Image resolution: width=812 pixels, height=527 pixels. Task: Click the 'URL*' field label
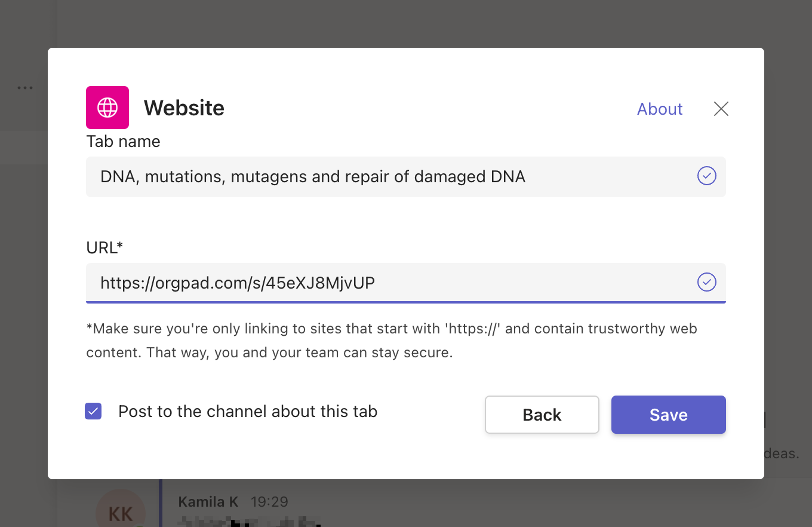coord(104,248)
